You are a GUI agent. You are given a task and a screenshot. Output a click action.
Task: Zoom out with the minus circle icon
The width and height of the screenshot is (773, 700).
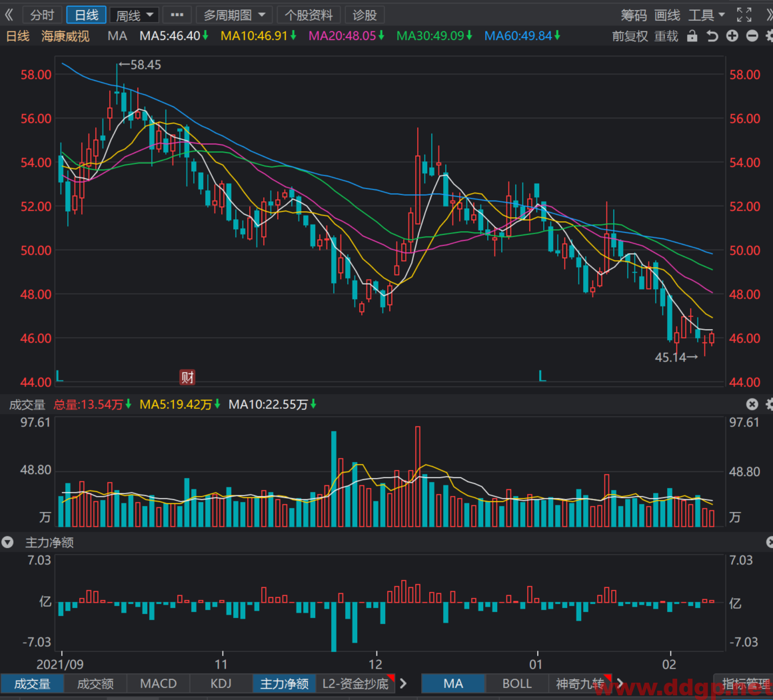pos(752,36)
